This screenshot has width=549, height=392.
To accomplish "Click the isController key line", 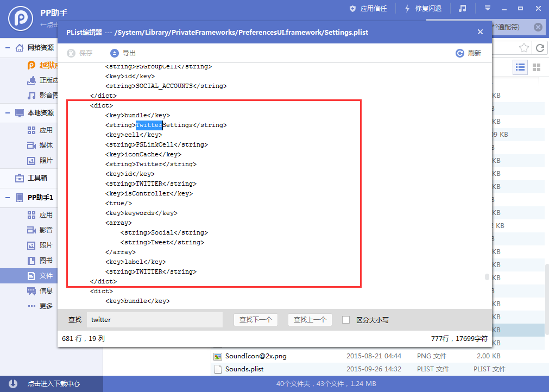I will [149, 193].
